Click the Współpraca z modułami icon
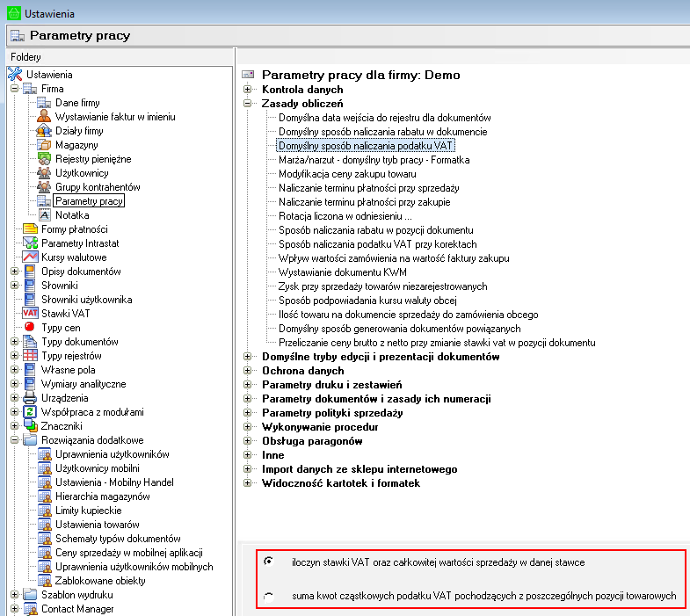690x616 pixels. click(x=30, y=412)
